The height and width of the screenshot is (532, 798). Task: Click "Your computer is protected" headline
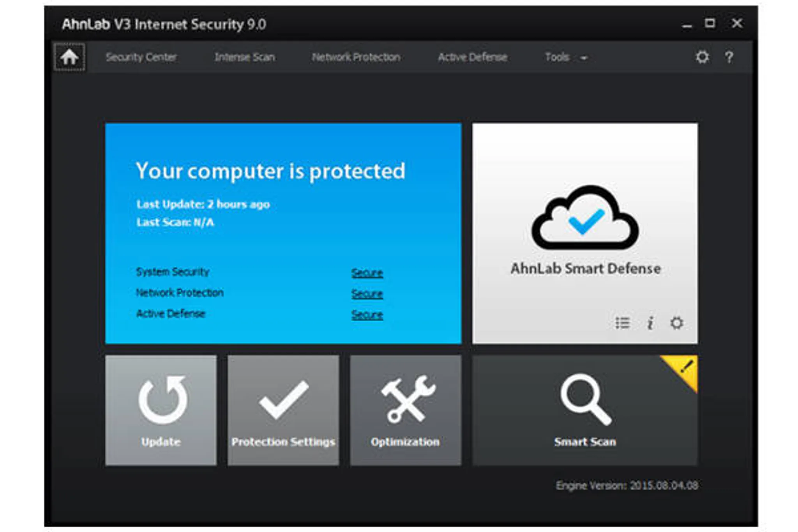(270, 171)
